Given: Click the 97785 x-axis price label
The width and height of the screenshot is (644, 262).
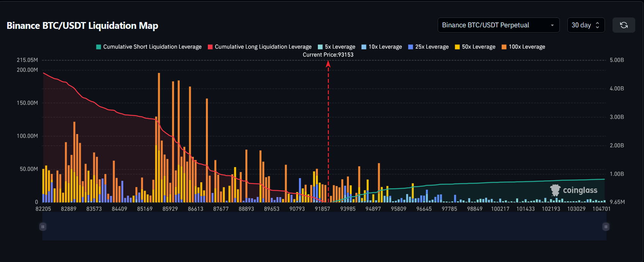Looking at the screenshot, I should pos(449,209).
